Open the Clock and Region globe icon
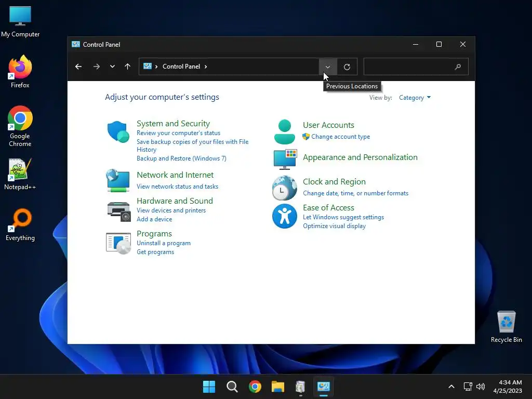The image size is (532, 399). pyautogui.click(x=284, y=188)
